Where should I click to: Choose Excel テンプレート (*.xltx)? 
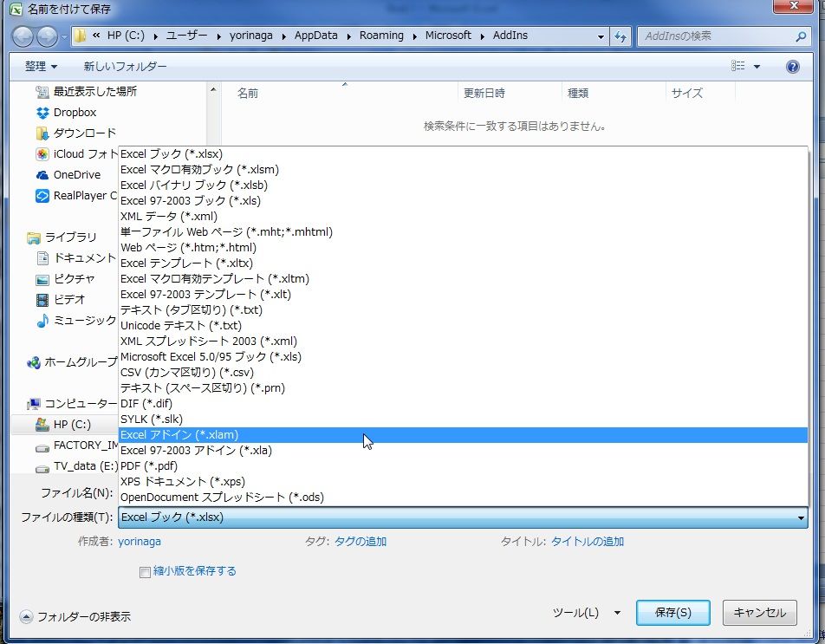[x=463, y=263]
